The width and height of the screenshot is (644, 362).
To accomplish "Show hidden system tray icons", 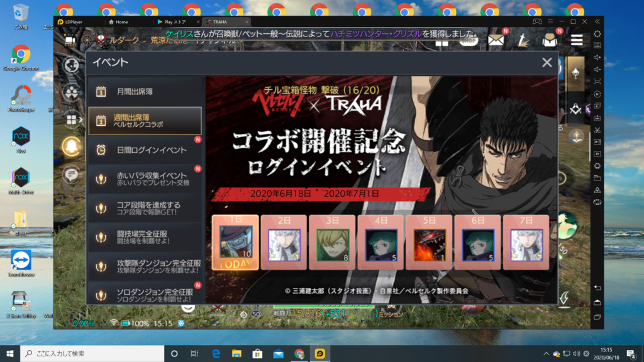I will coord(546,353).
